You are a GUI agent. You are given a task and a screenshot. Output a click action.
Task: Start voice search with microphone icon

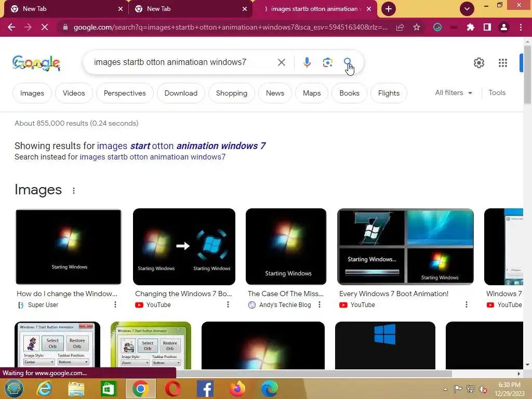307,62
